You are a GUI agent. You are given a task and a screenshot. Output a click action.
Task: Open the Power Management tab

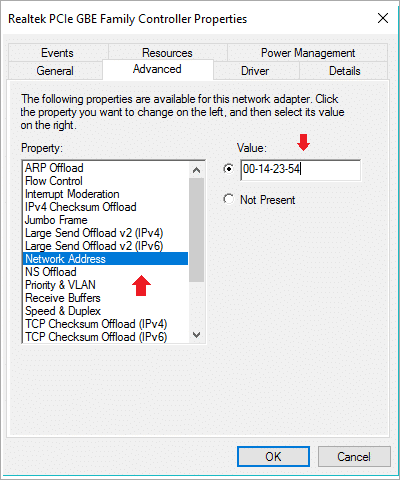pos(308,53)
